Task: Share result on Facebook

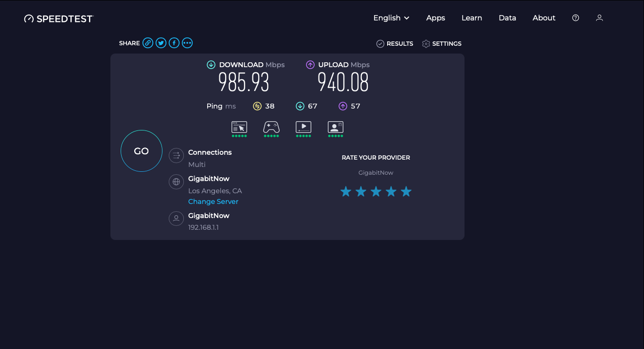Action: [174, 43]
